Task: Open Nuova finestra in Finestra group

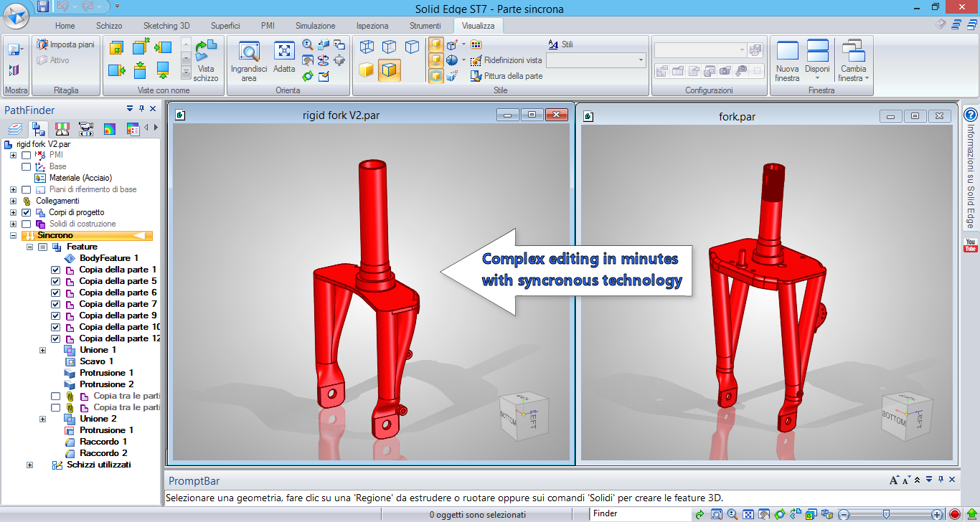Action: [787, 62]
